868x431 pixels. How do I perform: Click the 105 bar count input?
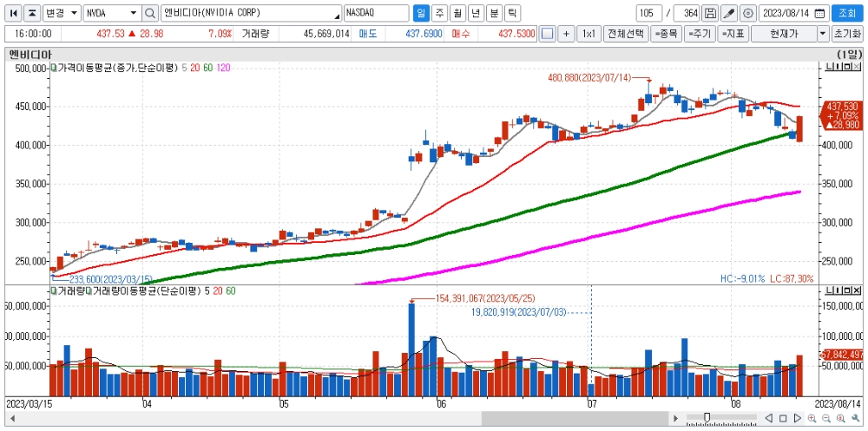point(648,13)
